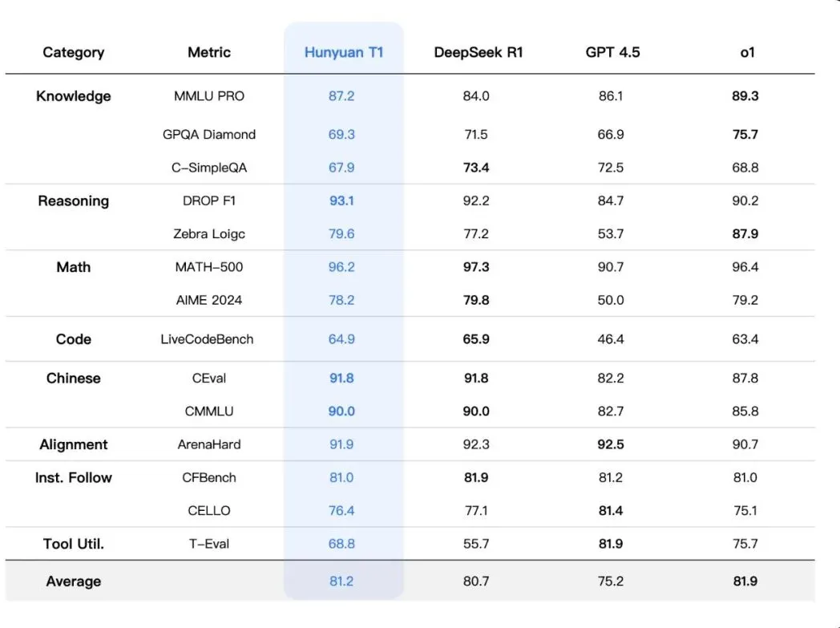
Task: Select Hunyuan T1 ArenaHard score 91.9
Action: pos(341,445)
